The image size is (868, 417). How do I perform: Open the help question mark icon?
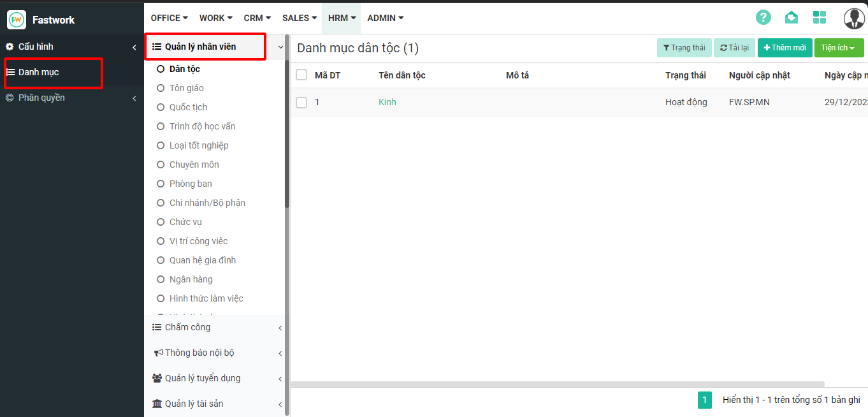click(763, 17)
